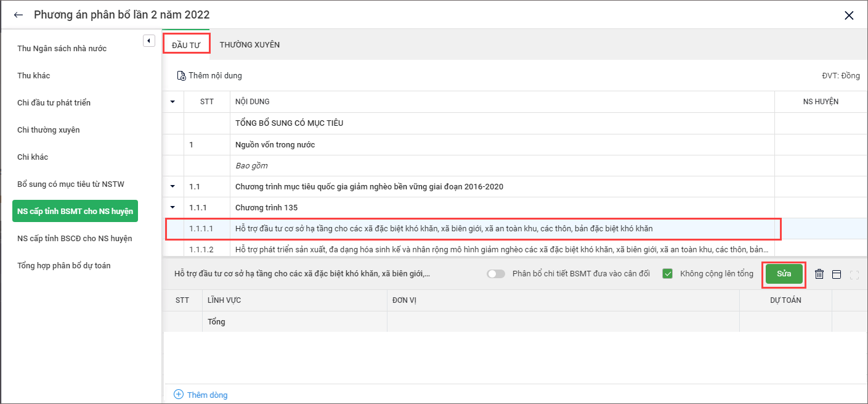Click the Thêm nội dung icon
Screen dimensions: 868x404
(181, 76)
